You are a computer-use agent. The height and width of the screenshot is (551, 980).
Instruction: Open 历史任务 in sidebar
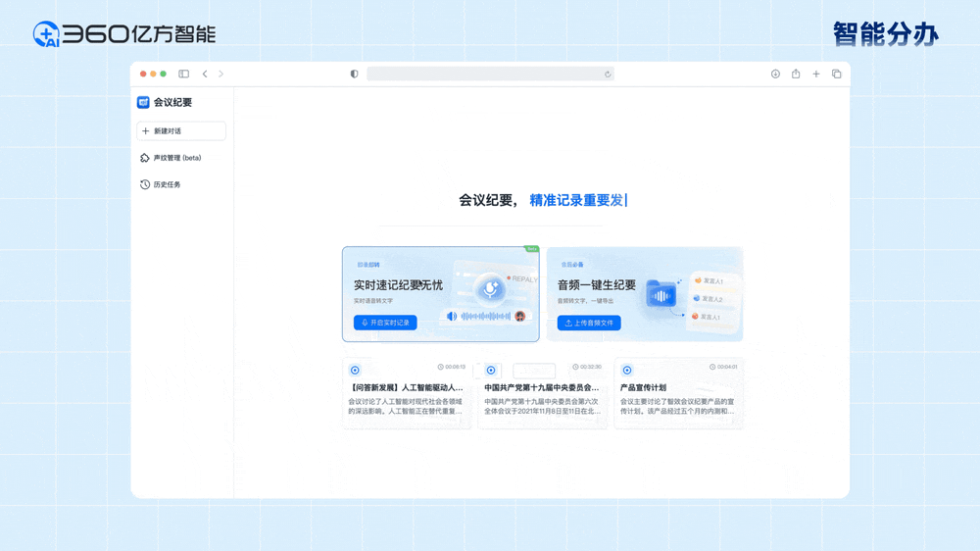(x=162, y=184)
